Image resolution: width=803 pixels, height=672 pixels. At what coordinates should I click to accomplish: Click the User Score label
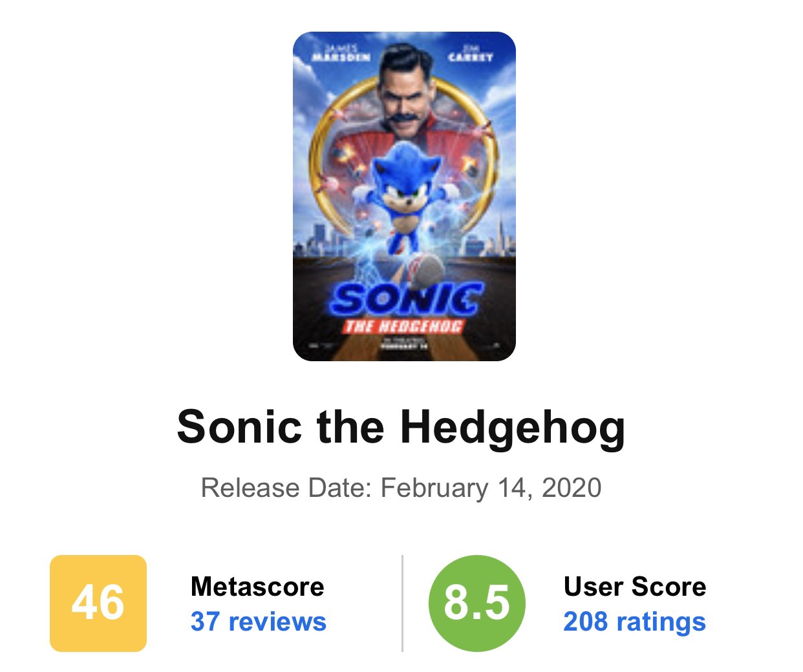pos(634,587)
